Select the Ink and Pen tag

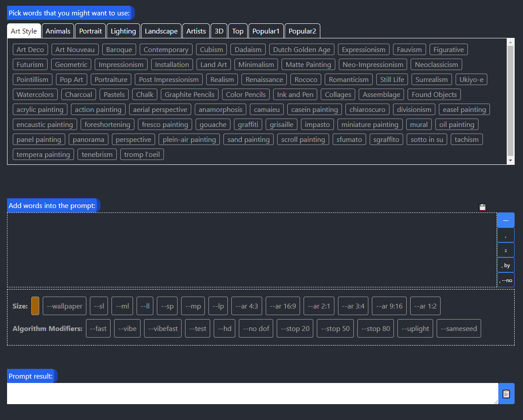point(295,94)
